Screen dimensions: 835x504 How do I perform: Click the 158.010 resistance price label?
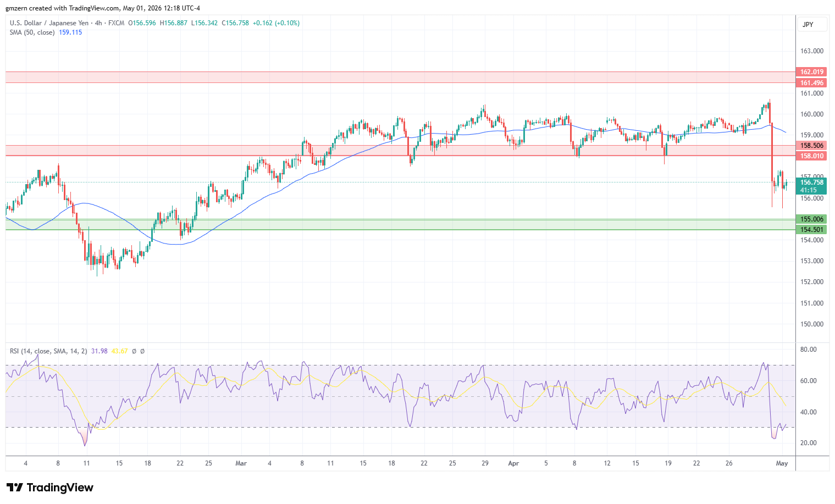click(x=811, y=156)
